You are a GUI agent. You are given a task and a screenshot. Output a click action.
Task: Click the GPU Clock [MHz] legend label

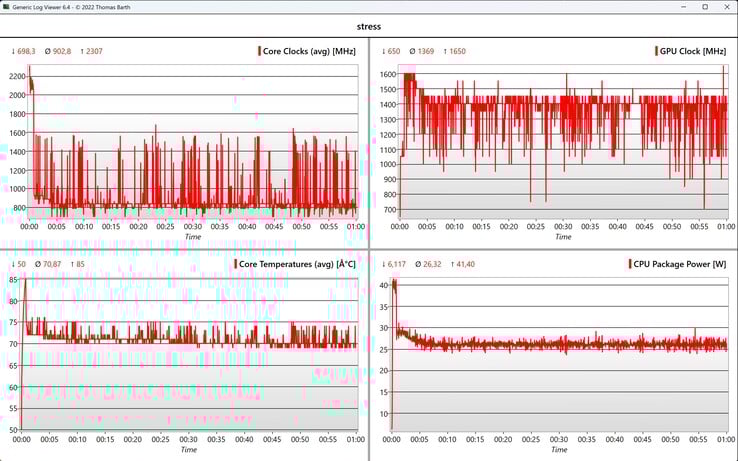click(693, 51)
